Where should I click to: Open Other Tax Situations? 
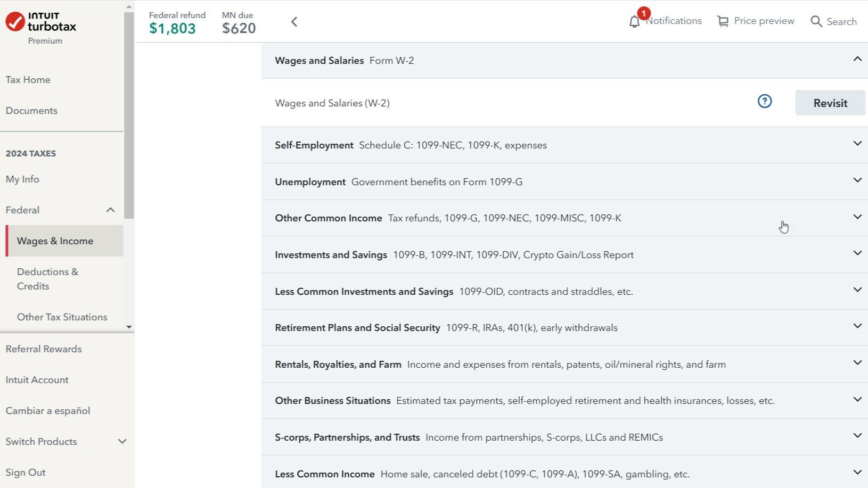click(62, 317)
